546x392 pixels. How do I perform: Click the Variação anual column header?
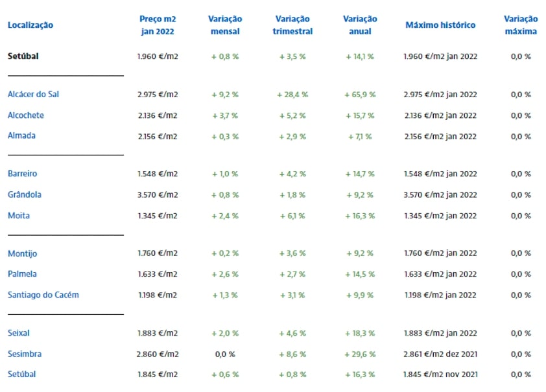(x=360, y=25)
